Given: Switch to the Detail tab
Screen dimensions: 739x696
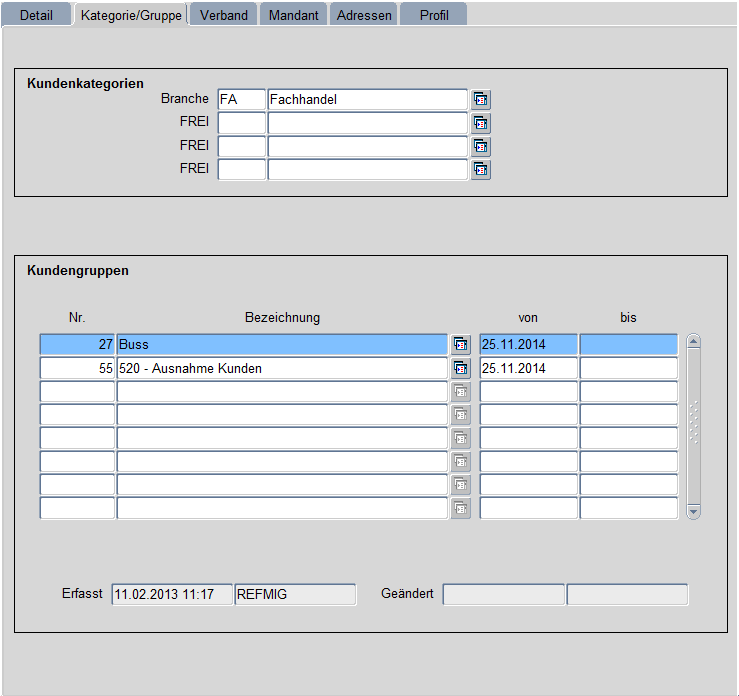Looking at the screenshot, I should (x=37, y=15).
